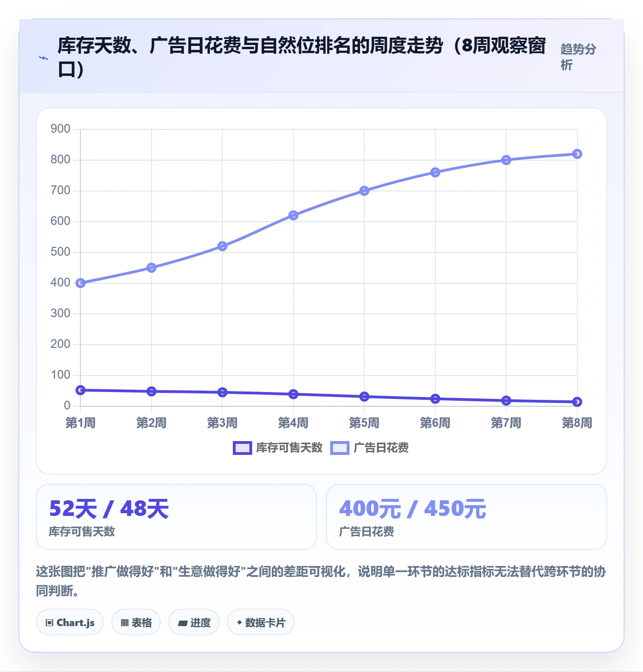Click the 第8周 x-axis label
Screen dimensions: 643x672
577,423
